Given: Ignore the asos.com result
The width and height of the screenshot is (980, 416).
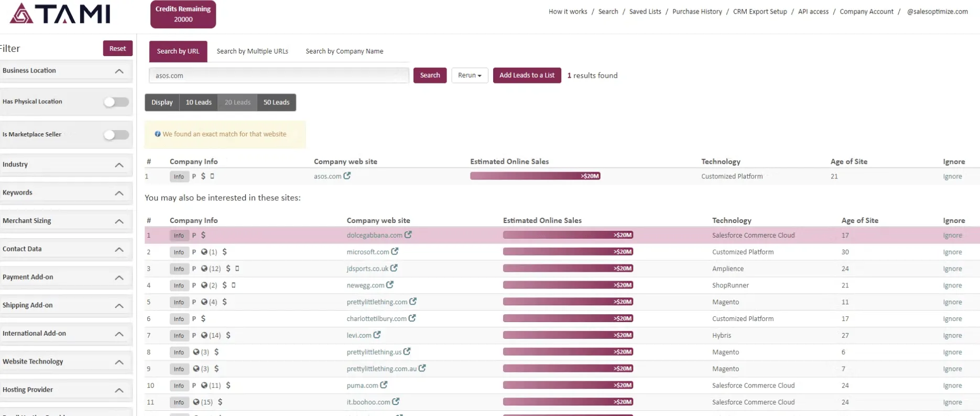Looking at the screenshot, I should (x=952, y=176).
